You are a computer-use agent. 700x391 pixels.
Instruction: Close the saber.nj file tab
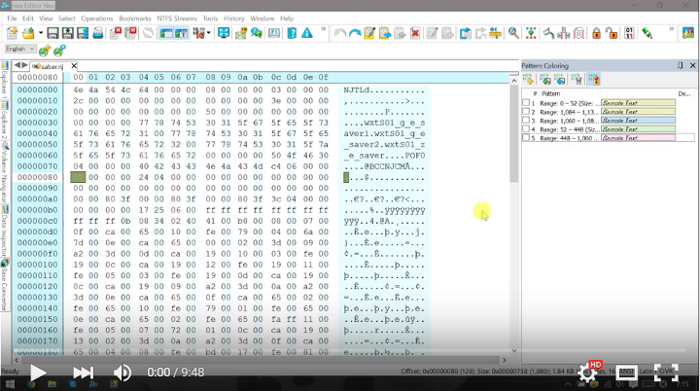click(74, 66)
